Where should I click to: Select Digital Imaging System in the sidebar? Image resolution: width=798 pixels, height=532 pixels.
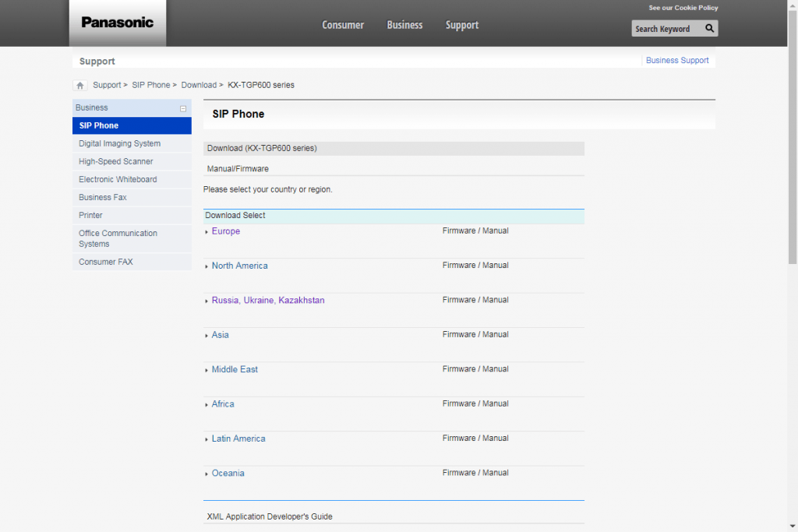pyautogui.click(x=132, y=143)
